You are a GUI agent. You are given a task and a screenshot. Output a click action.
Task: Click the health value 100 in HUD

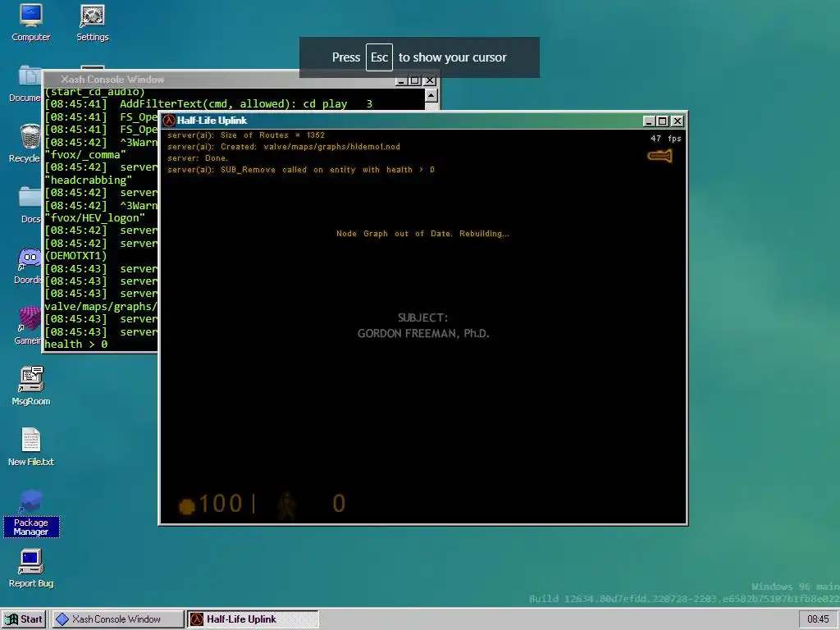[220, 504]
